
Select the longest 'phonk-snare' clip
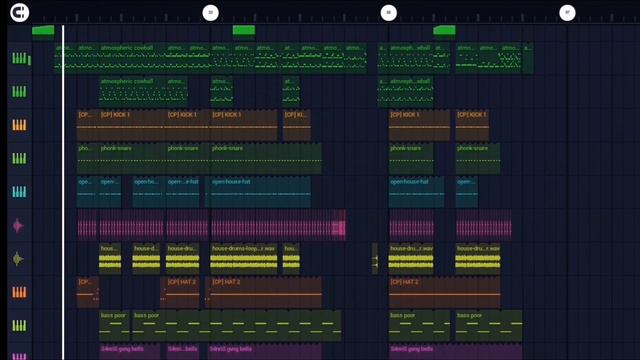tap(266, 158)
